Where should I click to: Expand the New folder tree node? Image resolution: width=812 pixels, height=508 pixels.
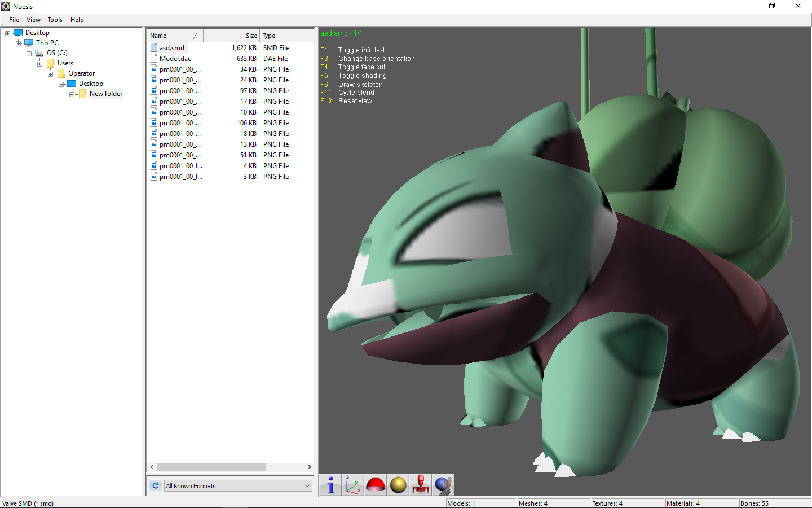pyautogui.click(x=72, y=94)
